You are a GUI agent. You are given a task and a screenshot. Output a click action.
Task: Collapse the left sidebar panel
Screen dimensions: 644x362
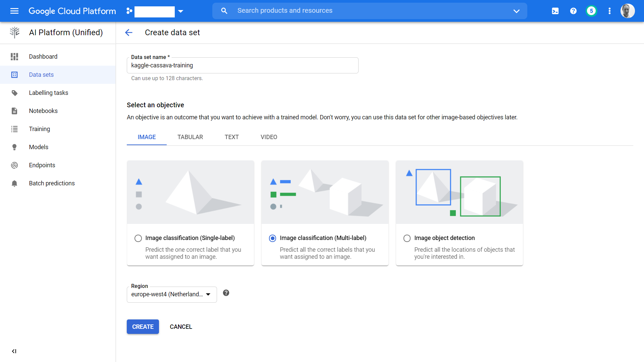(x=14, y=351)
